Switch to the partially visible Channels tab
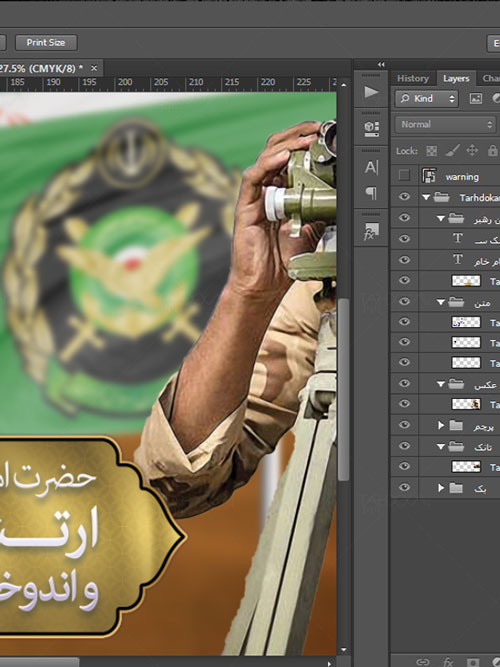This screenshot has width=500, height=667. click(x=491, y=78)
